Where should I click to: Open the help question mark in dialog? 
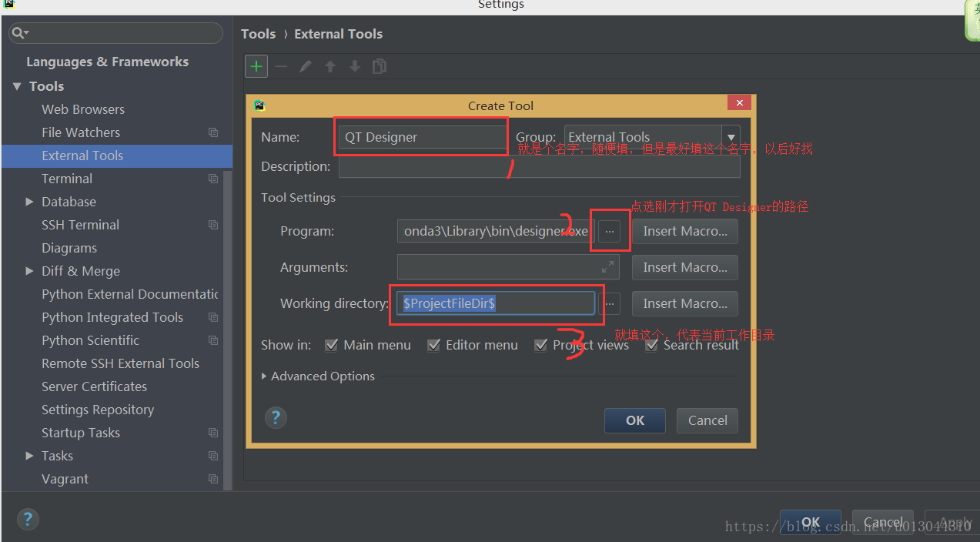[x=276, y=417]
